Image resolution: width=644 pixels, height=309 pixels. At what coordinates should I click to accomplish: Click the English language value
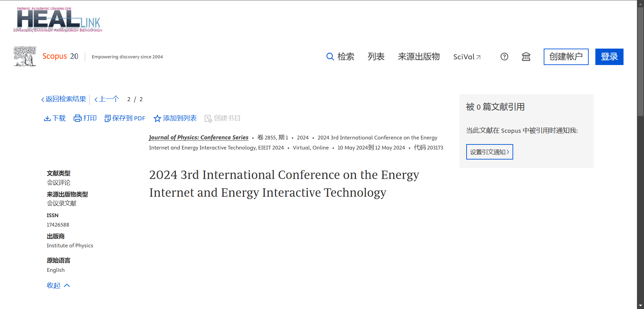tap(56, 270)
